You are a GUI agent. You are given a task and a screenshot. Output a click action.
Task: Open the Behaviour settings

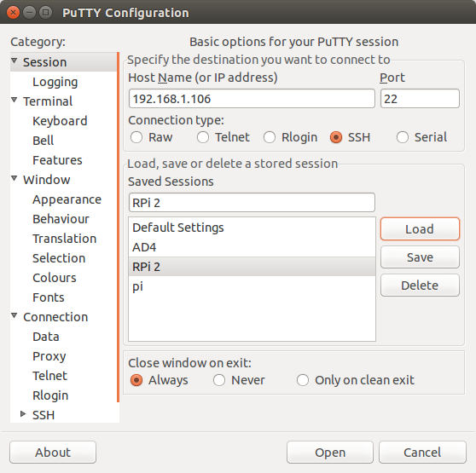pos(61,219)
